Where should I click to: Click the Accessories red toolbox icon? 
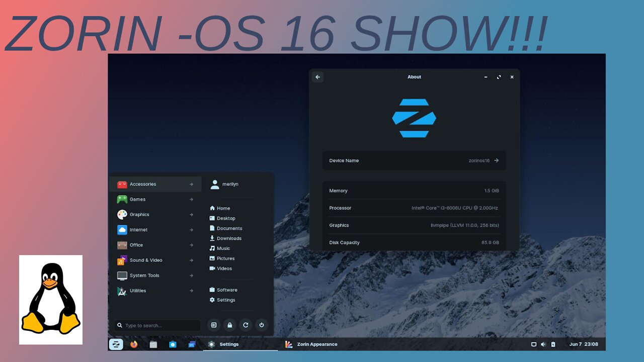coord(122,185)
